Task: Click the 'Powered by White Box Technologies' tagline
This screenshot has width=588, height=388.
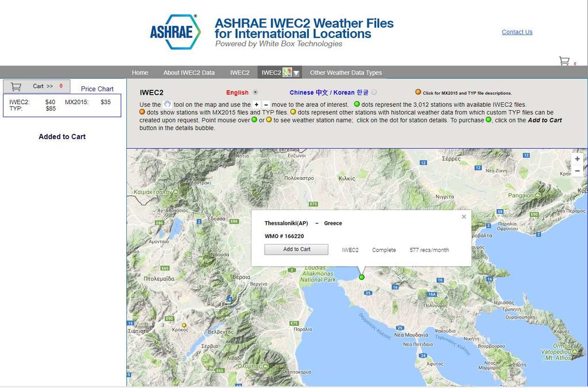Action: (x=278, y=44)
